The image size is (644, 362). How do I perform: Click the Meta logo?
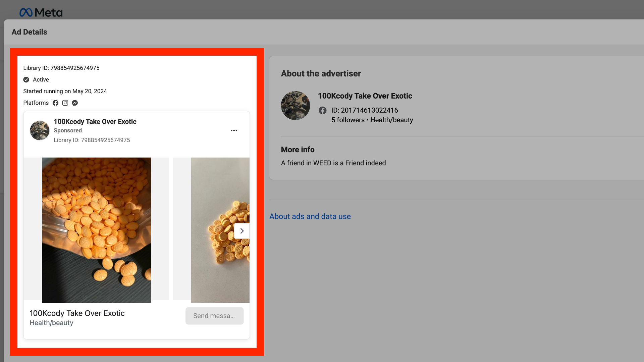coord(41,13)
